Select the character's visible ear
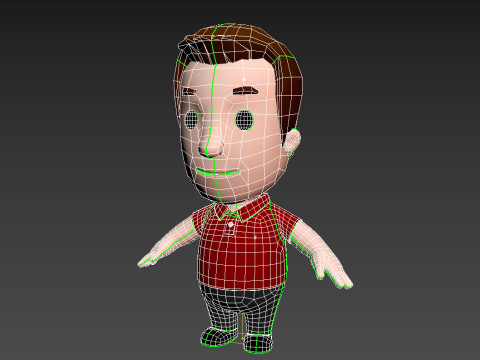This screenshot has width=480, height=360. click(x=292, y=142)
